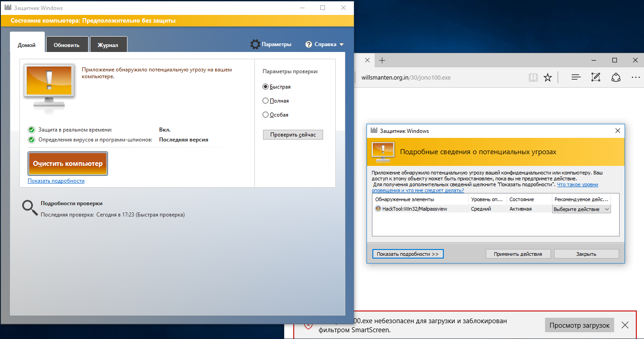644x339 pixels.
Task: Click the Активная status cell
Action: pos(521,209)
